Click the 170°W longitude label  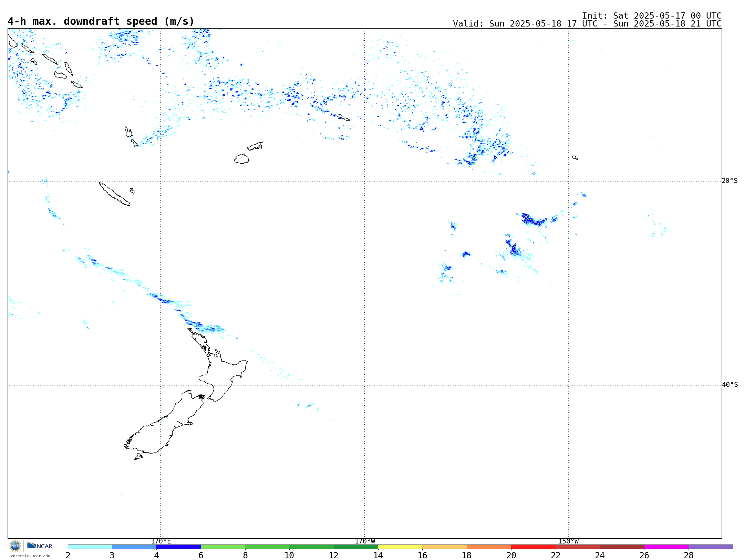pos(365,541)
